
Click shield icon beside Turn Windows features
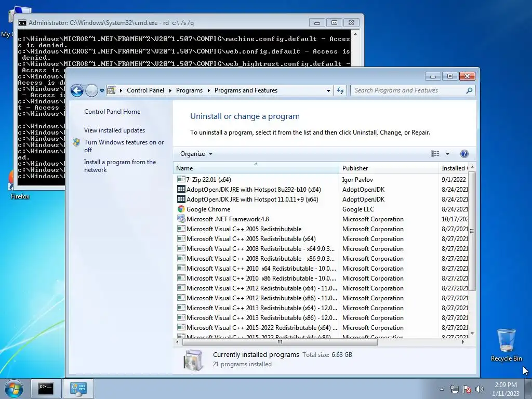tap(76, 142)
